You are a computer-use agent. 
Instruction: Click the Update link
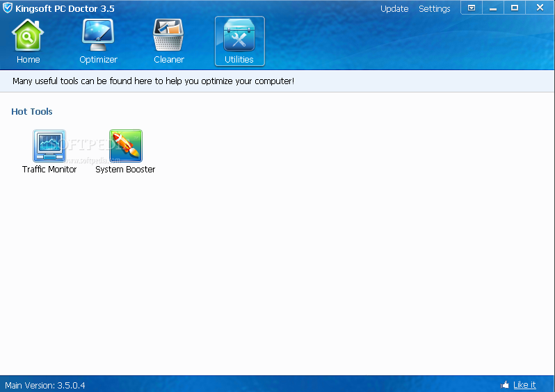click(x=394, y=9)
